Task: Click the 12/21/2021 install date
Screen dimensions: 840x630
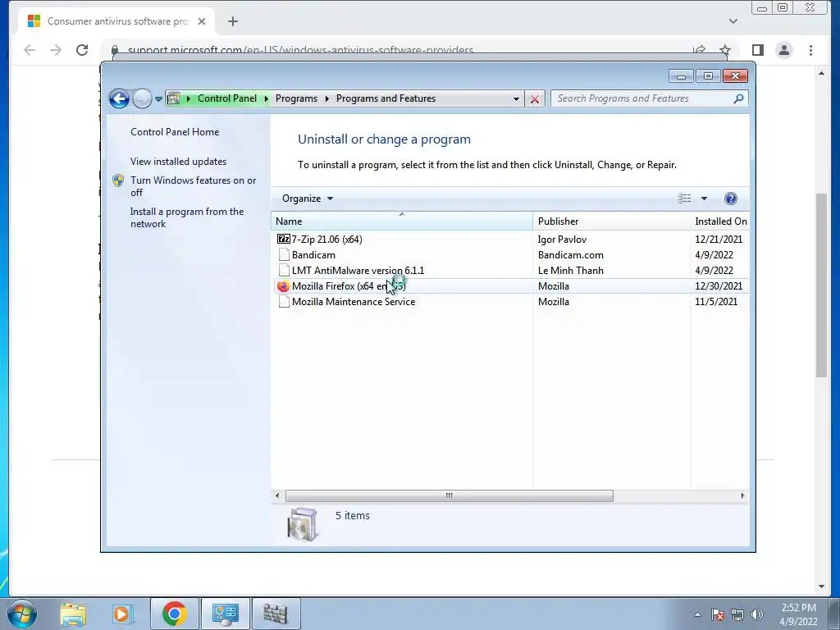Action: point(719,240)
